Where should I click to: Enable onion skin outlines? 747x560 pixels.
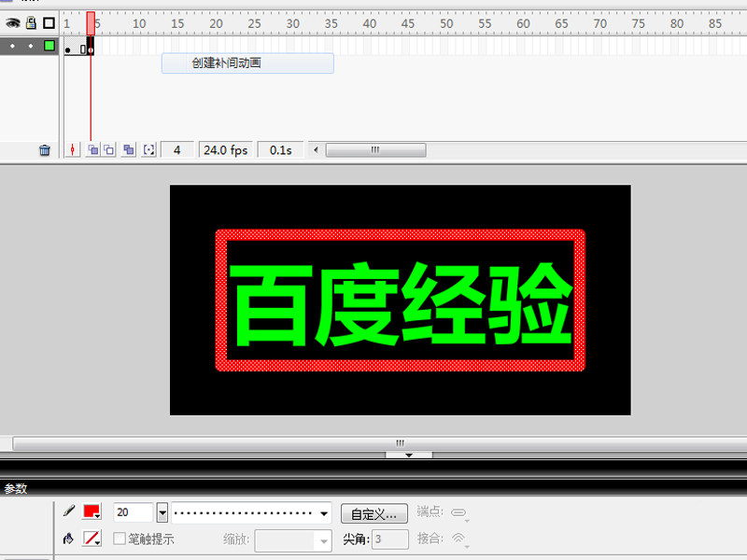[109, 150]
